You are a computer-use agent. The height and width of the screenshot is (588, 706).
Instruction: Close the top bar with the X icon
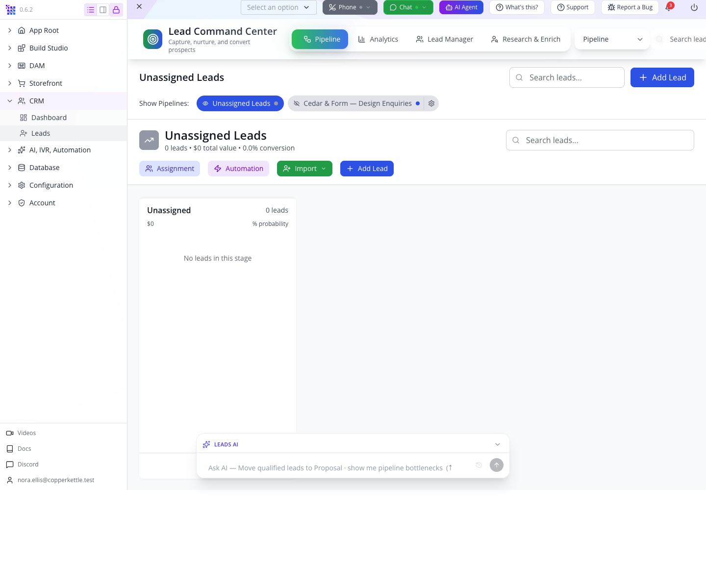139,6
